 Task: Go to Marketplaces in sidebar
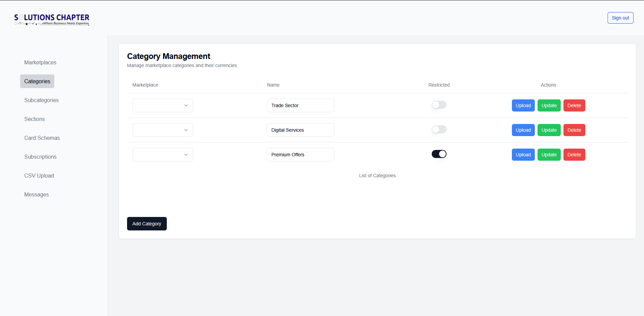[40, 62]
